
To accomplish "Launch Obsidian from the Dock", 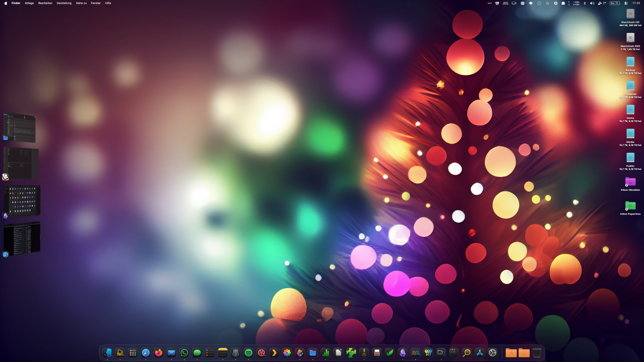I will click(403, 353).
